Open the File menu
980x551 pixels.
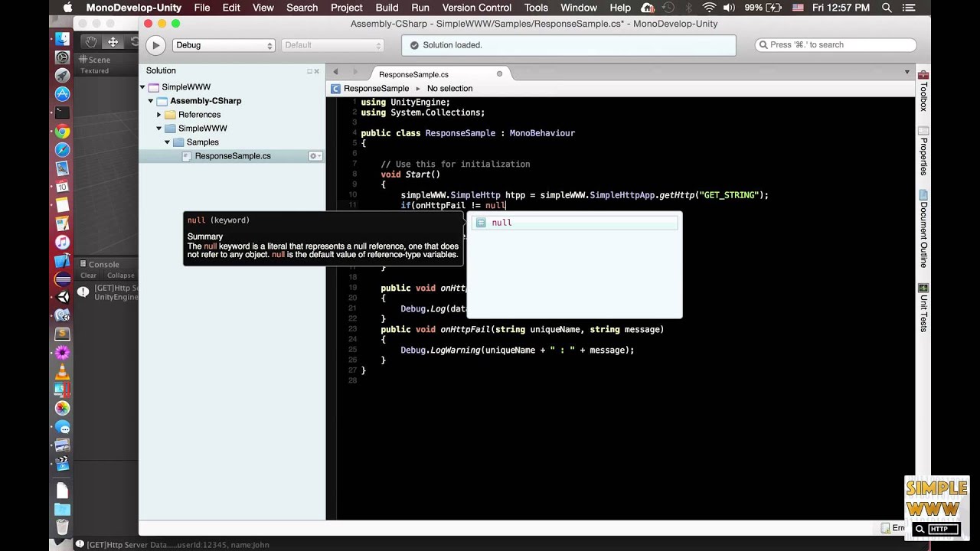[x=202, y=8]
